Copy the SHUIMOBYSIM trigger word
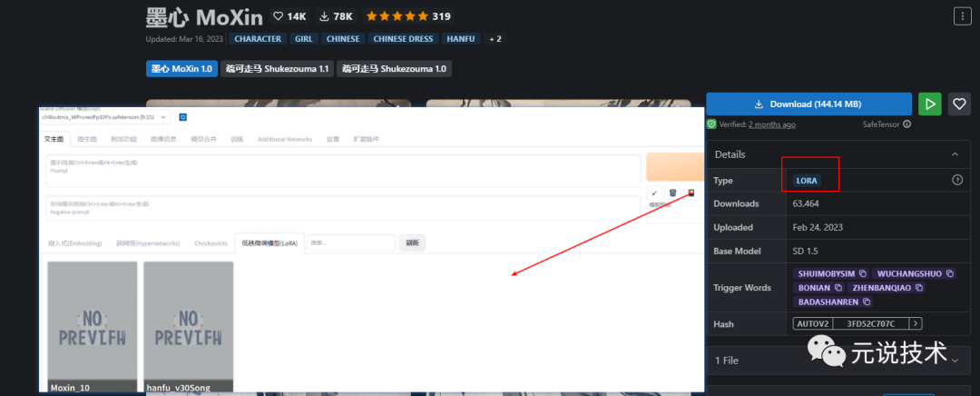 click(863, 273)
